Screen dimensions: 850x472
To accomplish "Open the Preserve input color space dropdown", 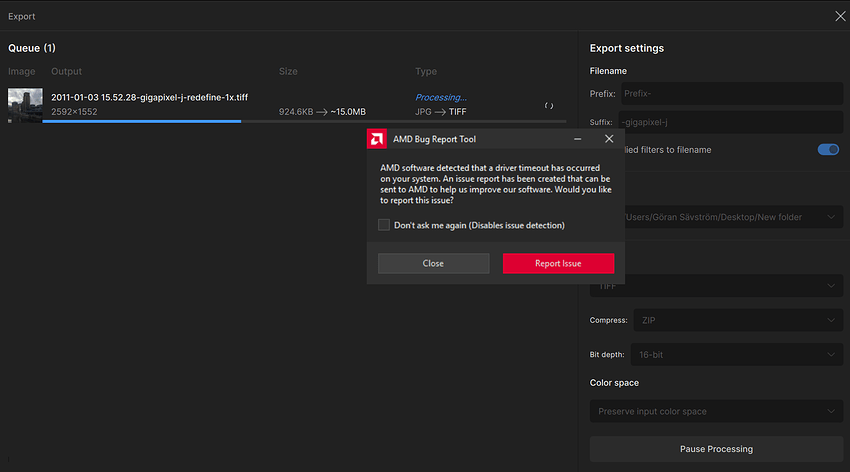I will tap(716, 411).
